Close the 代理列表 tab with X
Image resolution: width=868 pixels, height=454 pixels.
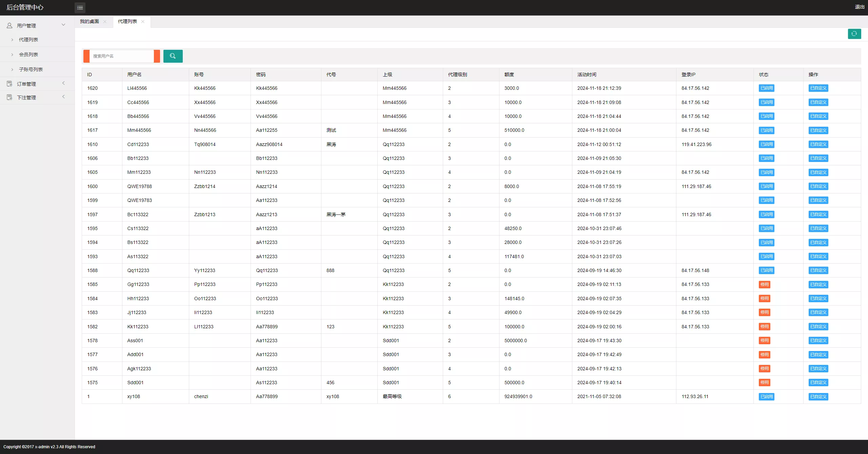[x=143, y=22]
